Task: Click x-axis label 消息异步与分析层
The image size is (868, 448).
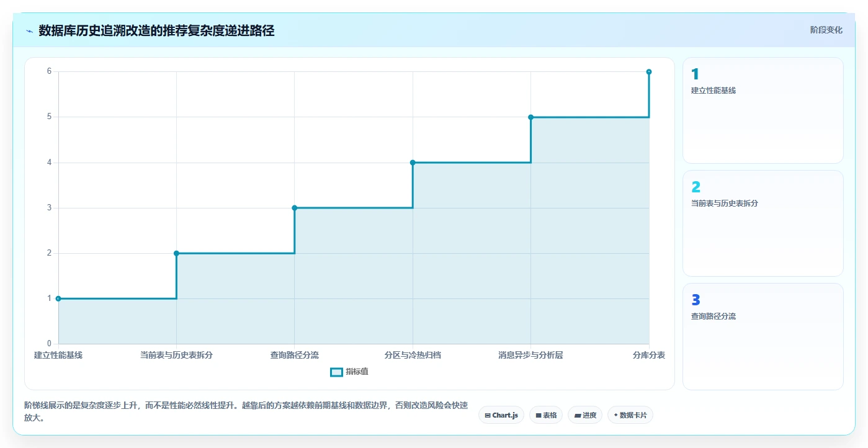Action: pos(530,355)
